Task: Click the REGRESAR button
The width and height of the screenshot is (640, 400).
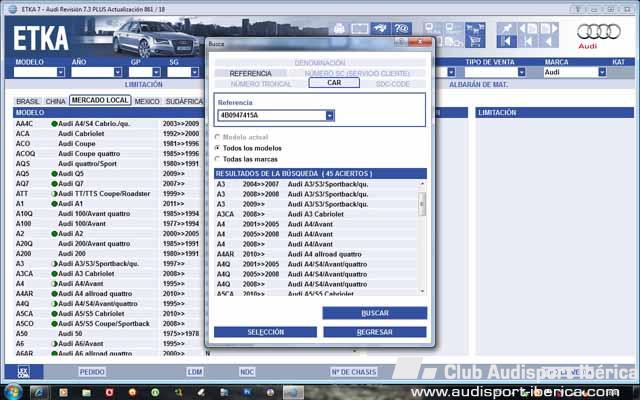Action: [375, 332]
